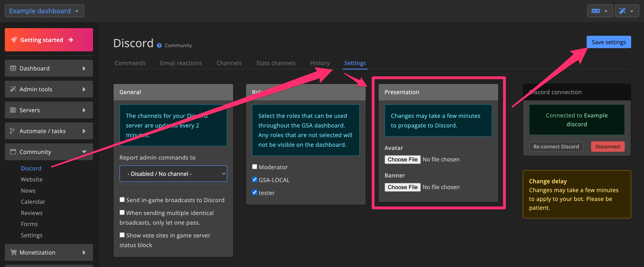Click the Save settings button
The image size is (644, 267).
point(609,42)
